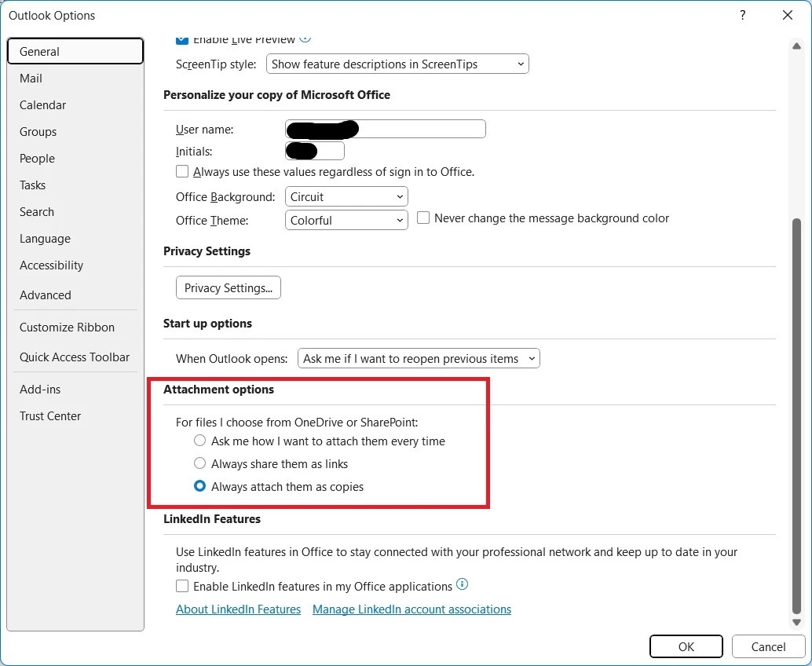812x666 pixels.
Task: Open the Advanced options category
Action: [x=75, y=295]
